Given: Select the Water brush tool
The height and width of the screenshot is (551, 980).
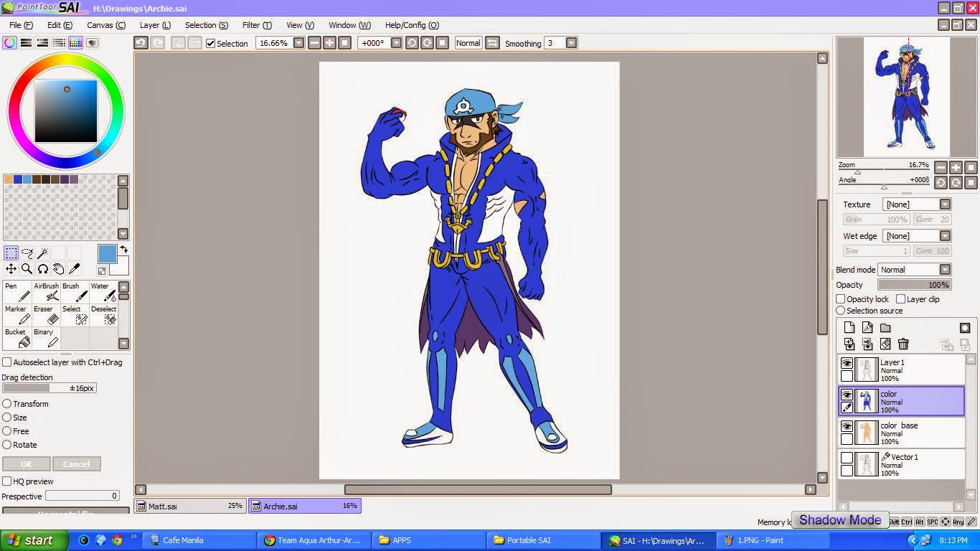Looking at the screenshot, I should point(104,292).
